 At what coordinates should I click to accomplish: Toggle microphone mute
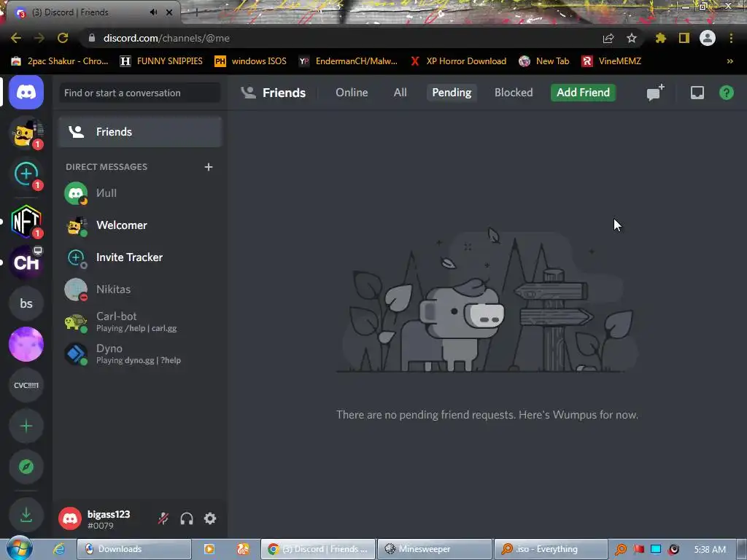(163, 518)
